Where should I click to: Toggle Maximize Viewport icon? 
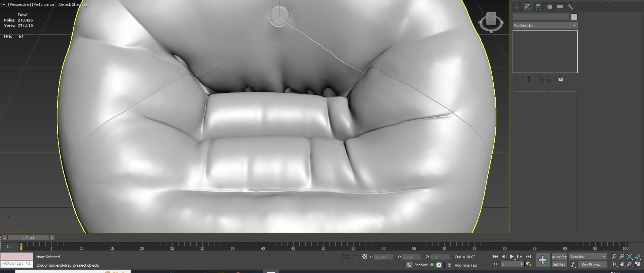pyautogui.click(x=638, y=264)
